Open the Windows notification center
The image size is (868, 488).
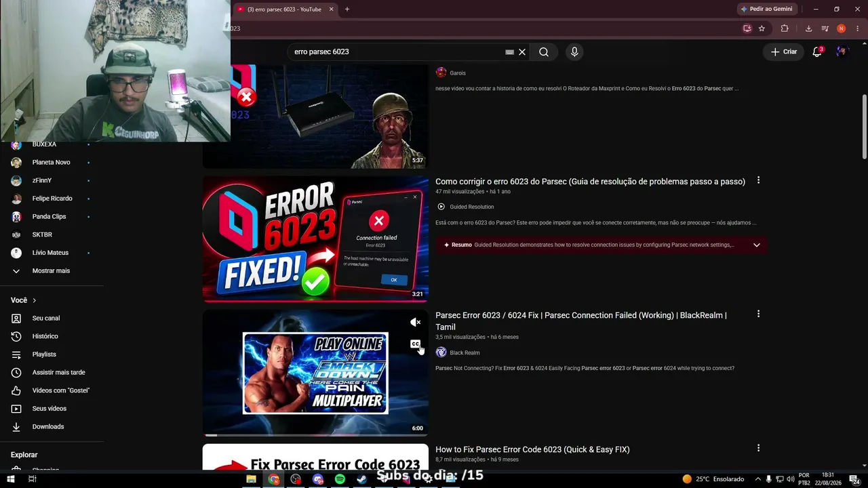point(854,479)
